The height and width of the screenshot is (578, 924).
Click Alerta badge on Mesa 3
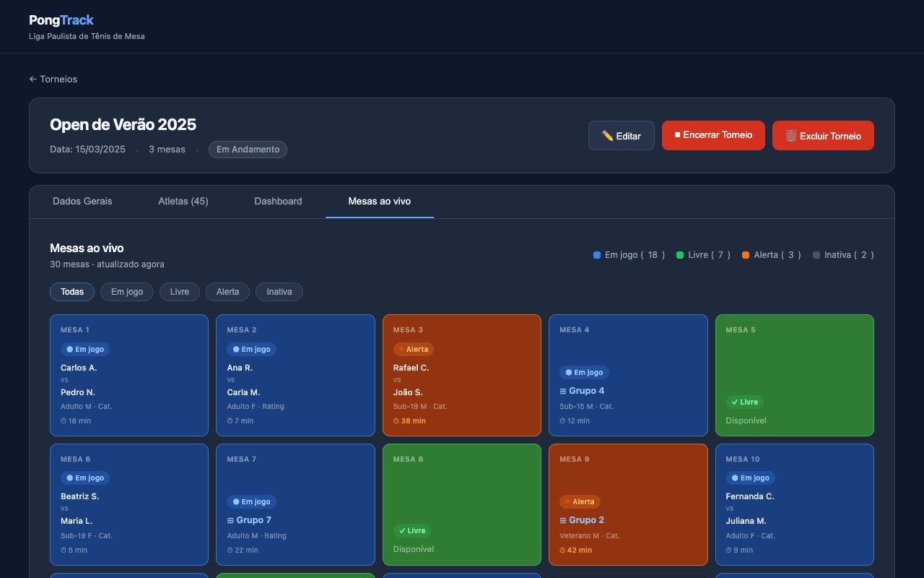point(414,349)
